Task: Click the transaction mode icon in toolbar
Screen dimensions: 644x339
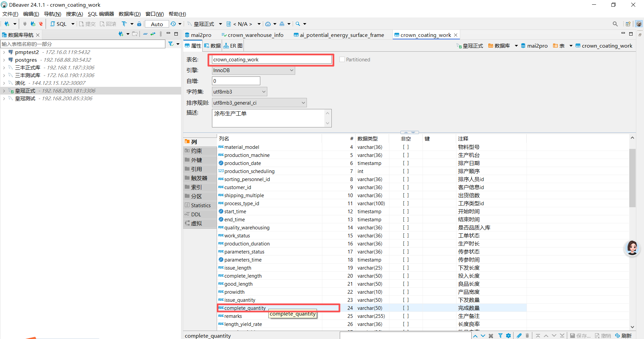Action: tap(124, 24)
